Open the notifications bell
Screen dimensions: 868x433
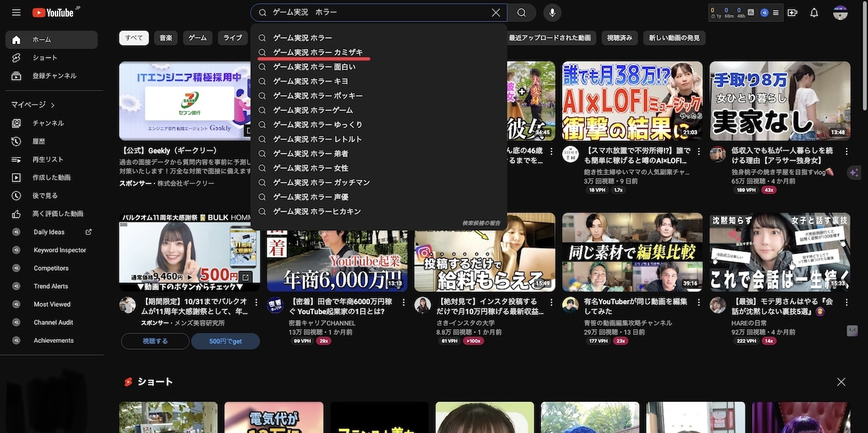[x=815, y=13]
